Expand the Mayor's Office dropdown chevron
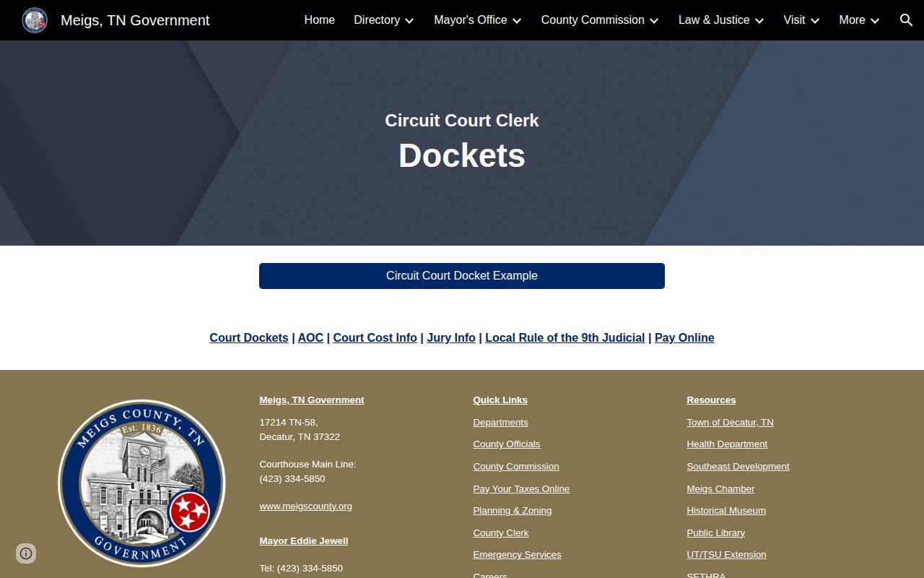This screenshot has width=924, height=578. click(517, 21)
